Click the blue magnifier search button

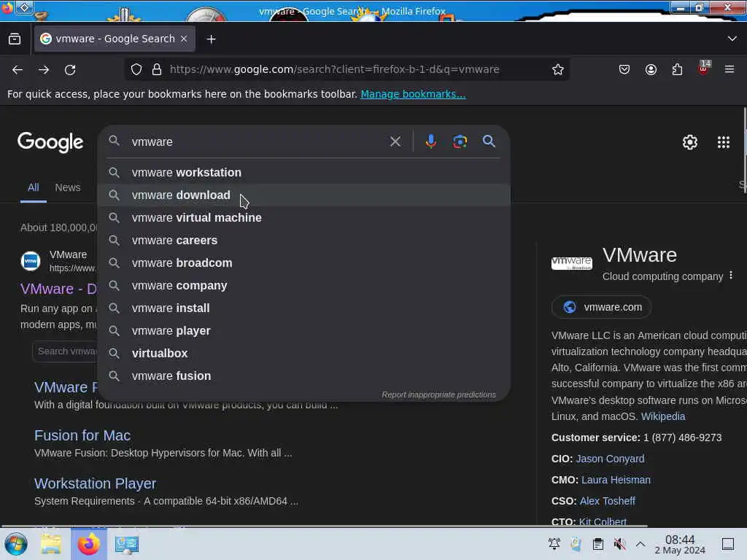(489, 141)
